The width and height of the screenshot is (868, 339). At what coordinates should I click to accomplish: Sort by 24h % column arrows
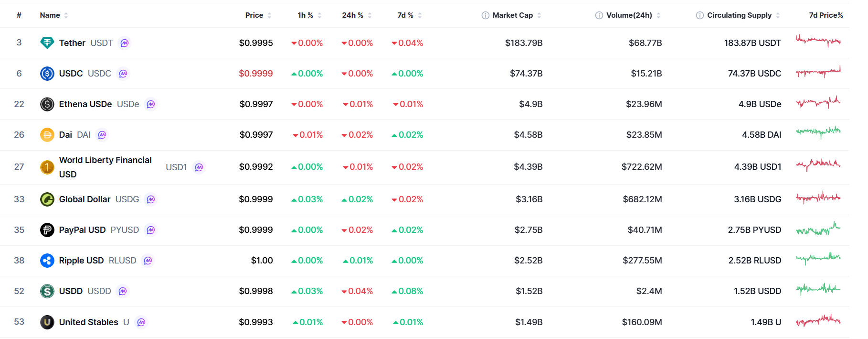click(x=370, y=15)
